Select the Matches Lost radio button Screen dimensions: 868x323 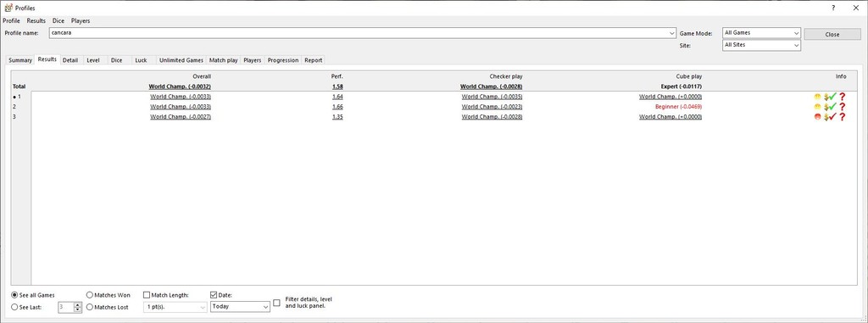90,306
